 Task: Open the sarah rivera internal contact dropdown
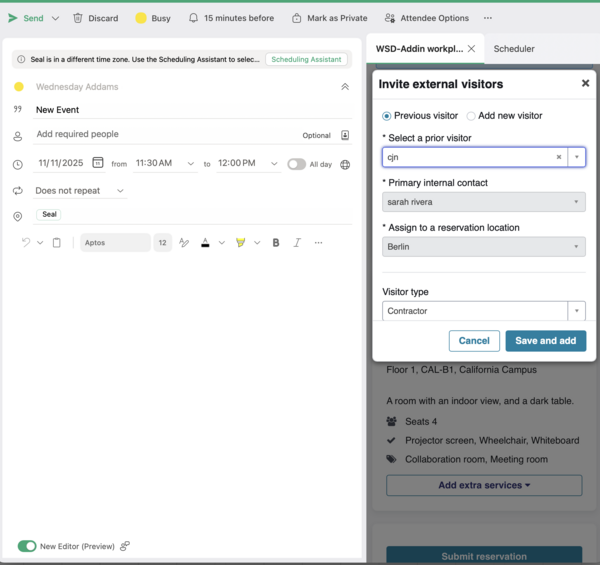(484, 202)
